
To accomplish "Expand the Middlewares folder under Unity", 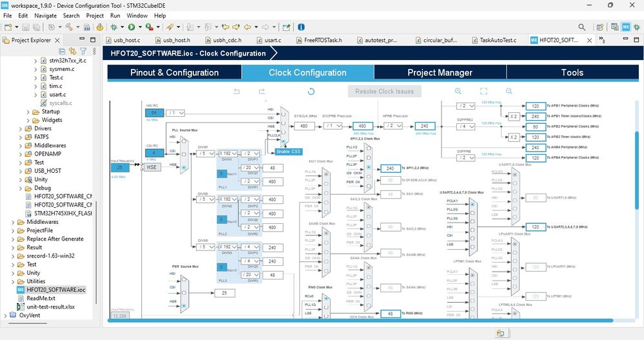I will click(x=13, y=222).
